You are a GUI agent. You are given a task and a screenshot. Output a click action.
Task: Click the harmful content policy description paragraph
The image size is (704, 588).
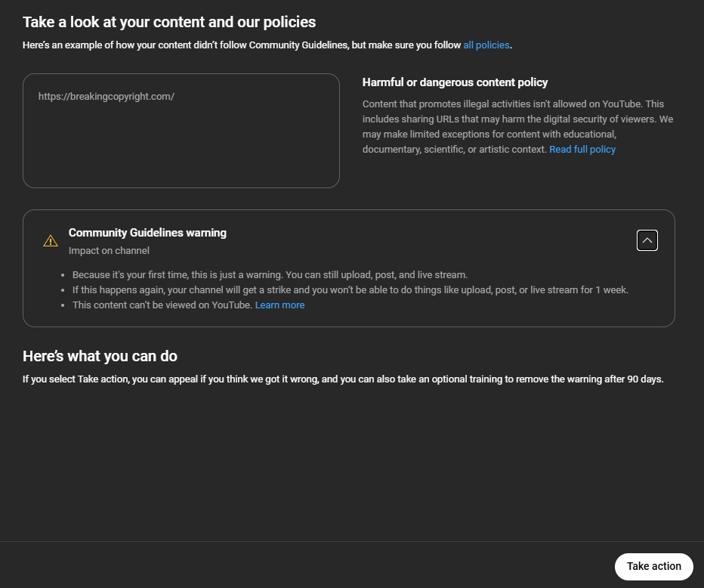tap(517, 127)
